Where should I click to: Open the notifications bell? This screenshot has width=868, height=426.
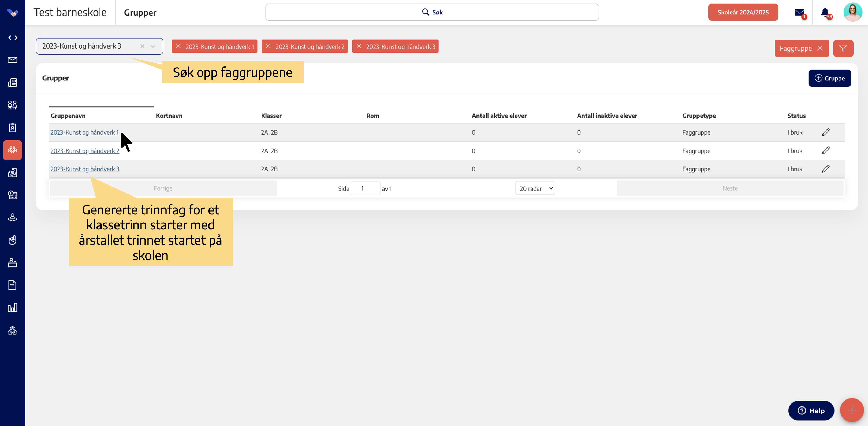coord(825,13)
